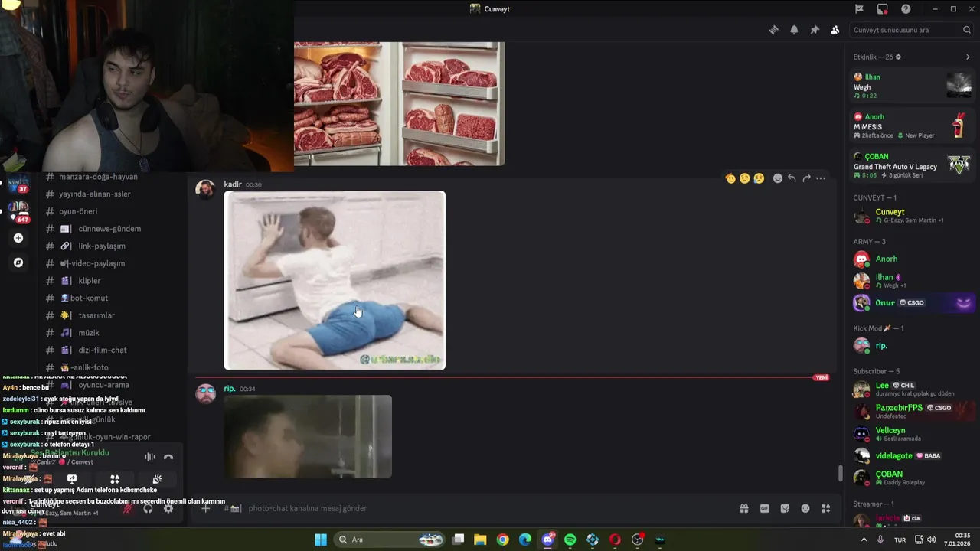The width and height of the screenshot is (980, 551).
Task: Open Windows Start menu
Action: pyautogui.click(x=320, y=540)
